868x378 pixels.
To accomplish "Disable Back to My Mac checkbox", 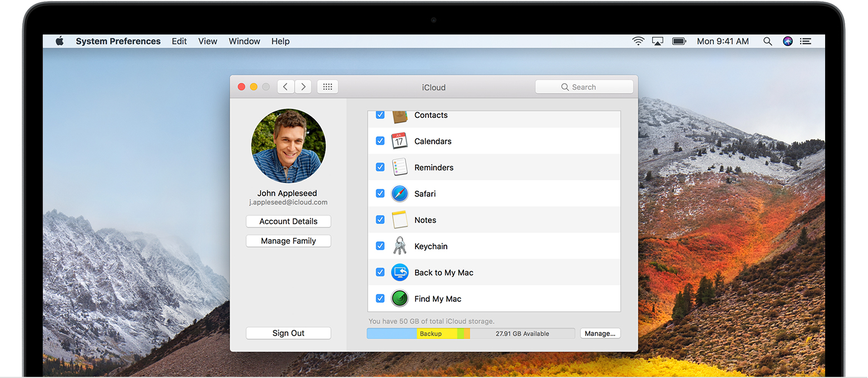I will click(x=380, y=272).
